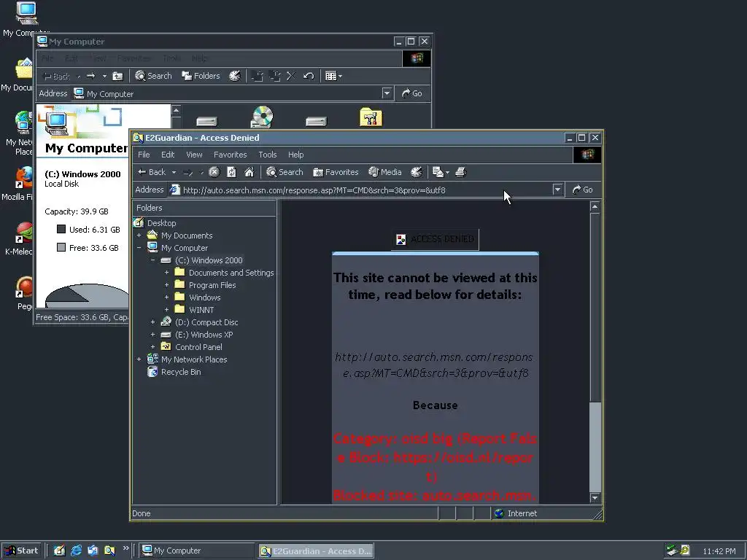747x560 pixels.
Task: Open the Edit menu in E2Guardian
Action: [x=168, y=155]
